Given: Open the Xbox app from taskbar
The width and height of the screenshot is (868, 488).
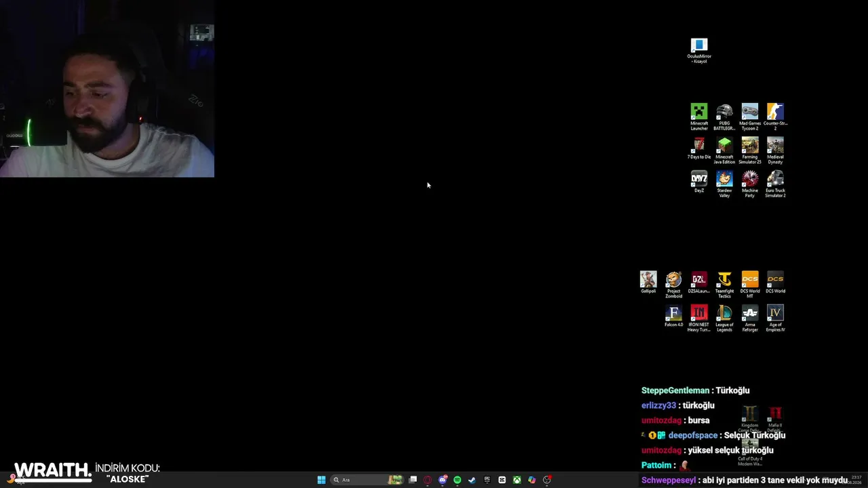Looking at the screenshot, I should [x=517, y=480].
